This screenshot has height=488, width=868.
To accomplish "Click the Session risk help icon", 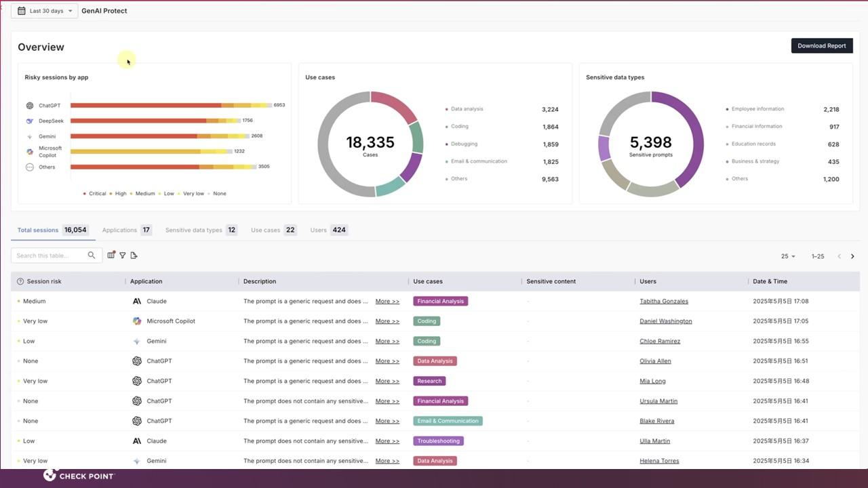I will pyautogui.click(x=20, y=281).
